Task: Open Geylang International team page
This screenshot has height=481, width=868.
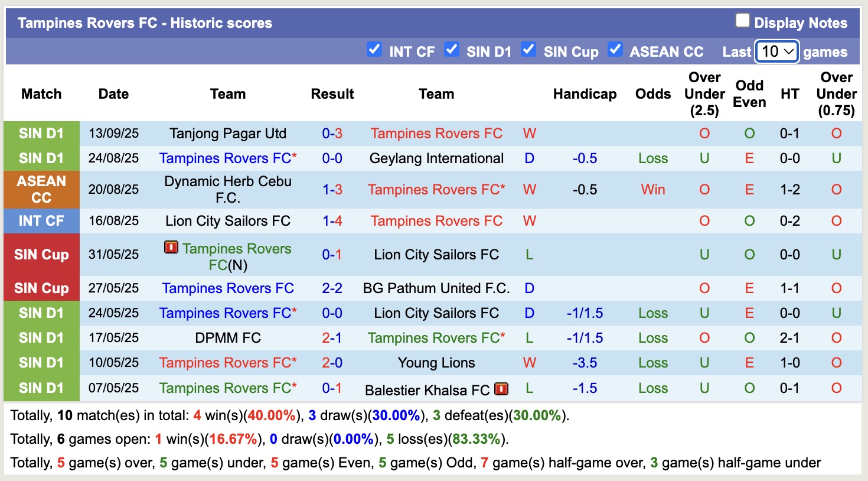Action: [436, 158]
